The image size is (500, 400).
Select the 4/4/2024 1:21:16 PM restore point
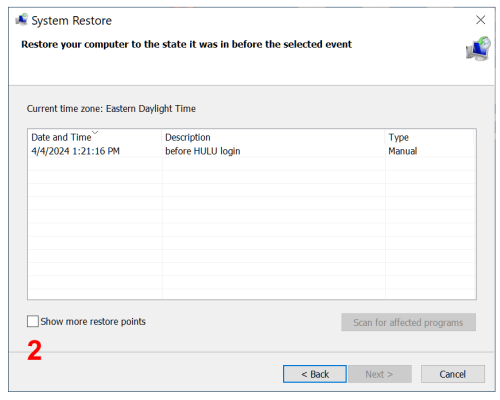(x=75, y=151)
